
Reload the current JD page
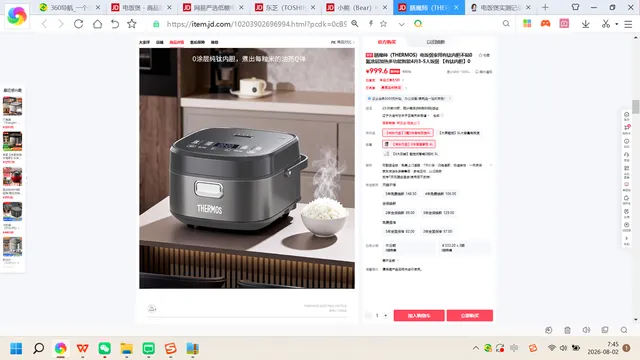coord(78,24)
